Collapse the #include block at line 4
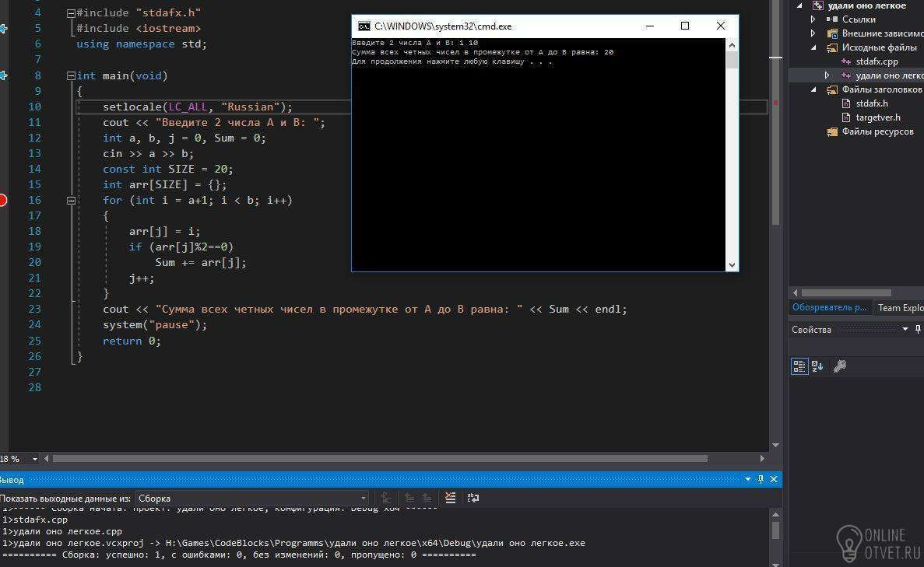The height and width of the screenshot is (567, 924). point(71,13)
